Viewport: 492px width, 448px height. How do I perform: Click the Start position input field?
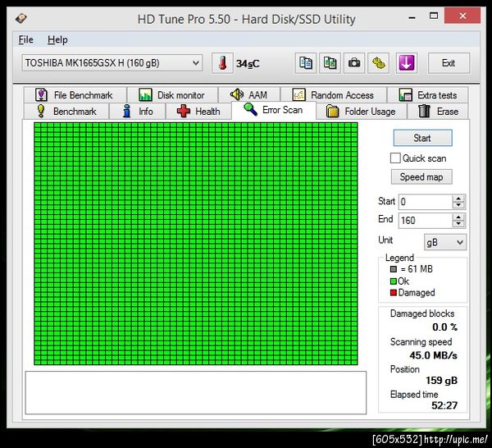425,202
